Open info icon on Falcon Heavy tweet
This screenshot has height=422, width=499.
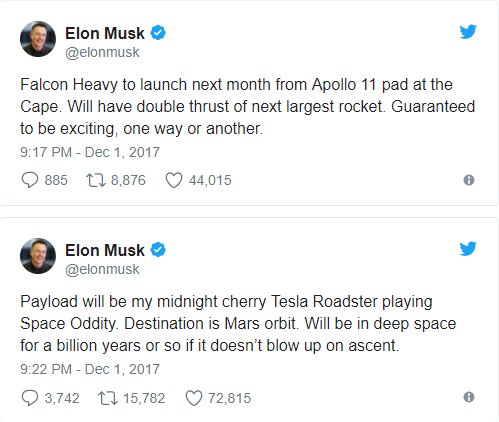469,180
